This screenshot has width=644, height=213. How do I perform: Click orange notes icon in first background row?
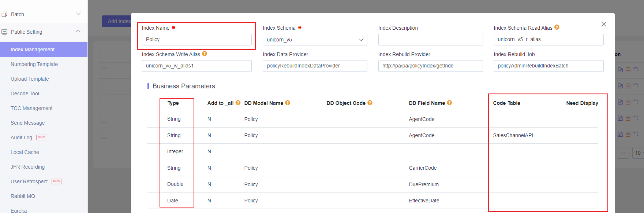pyautogui.click(x=628, y=70)
